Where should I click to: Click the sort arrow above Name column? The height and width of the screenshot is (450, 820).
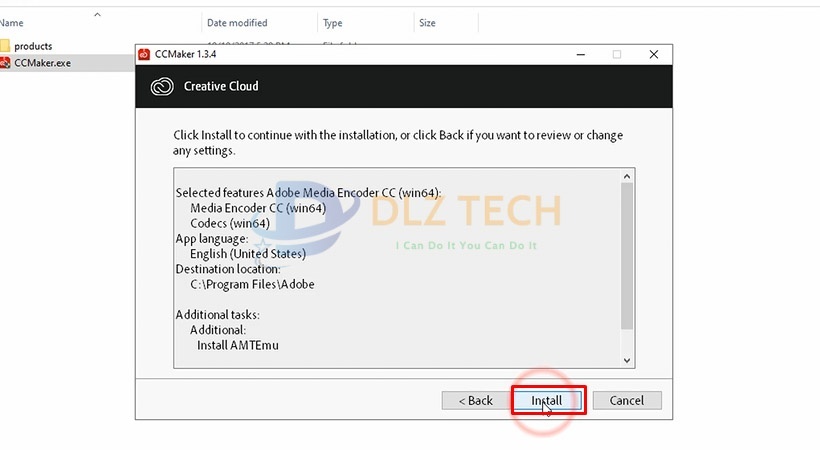[x=97, y=15]
